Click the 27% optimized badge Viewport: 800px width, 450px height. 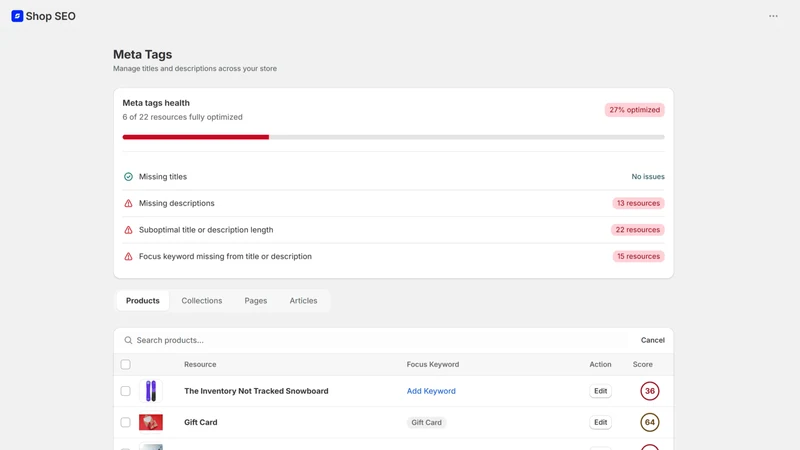click(x=635, y=110)
